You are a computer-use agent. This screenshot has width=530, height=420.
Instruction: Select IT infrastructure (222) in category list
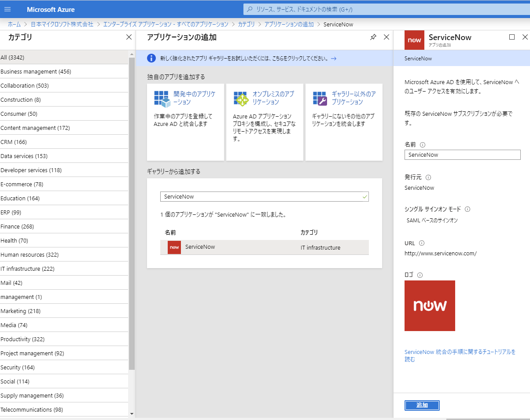(64, 269)
